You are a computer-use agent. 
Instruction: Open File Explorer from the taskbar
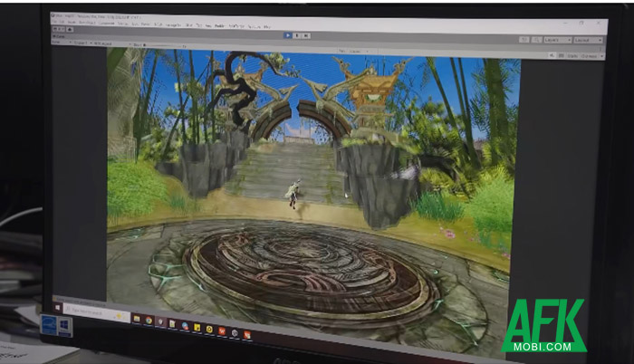click(137, 319)
